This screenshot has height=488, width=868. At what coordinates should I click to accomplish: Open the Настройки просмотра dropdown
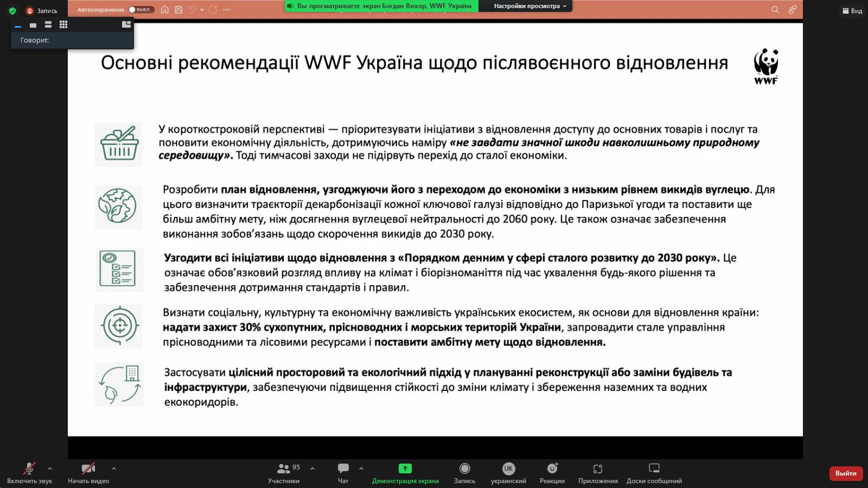pyautogui.click(x=527, y=6)
